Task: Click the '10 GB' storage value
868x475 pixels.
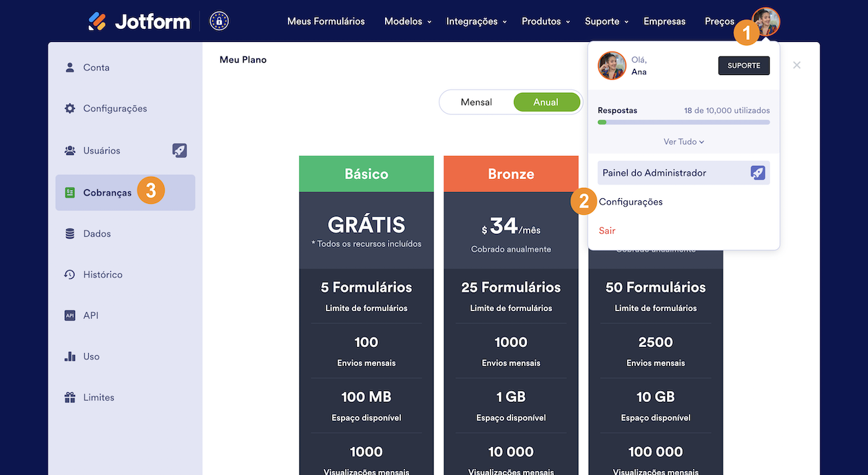Action: click(656, 397)
